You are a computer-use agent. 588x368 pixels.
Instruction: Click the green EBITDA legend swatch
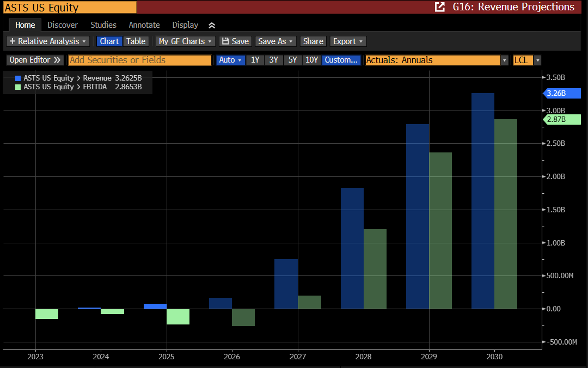pos(17,87)
